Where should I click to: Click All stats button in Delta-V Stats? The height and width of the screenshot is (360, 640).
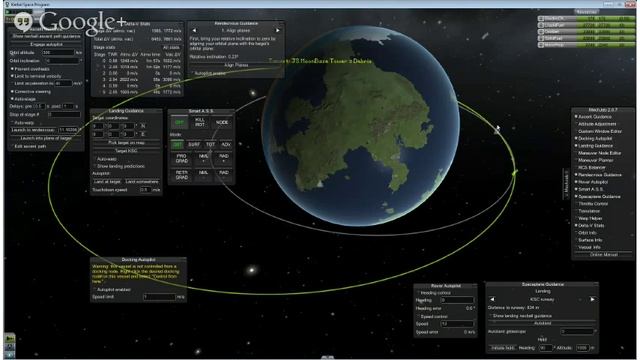[171, 47]
